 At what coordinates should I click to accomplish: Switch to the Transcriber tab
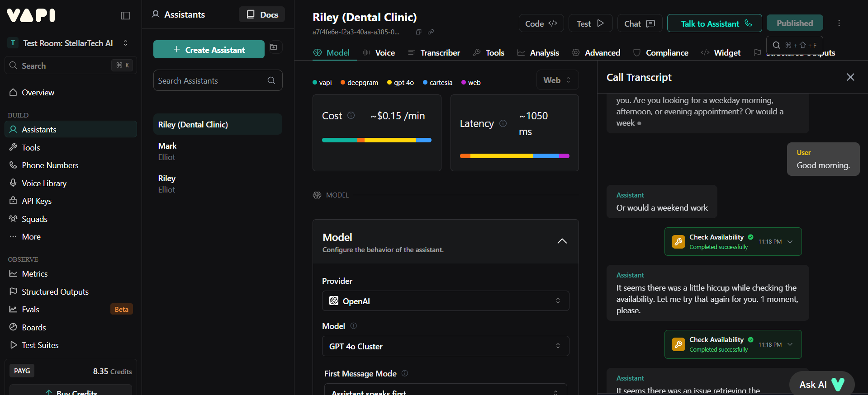click(434, 53)
